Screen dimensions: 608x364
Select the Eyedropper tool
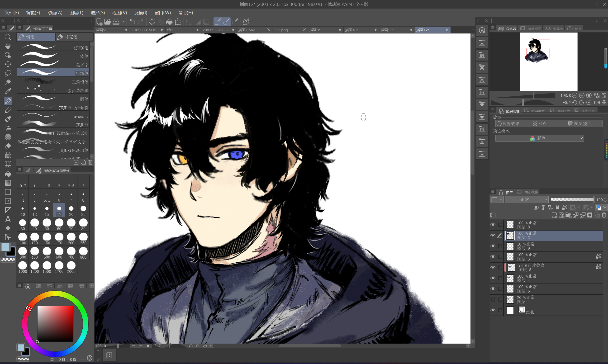[x=8, y=91]
